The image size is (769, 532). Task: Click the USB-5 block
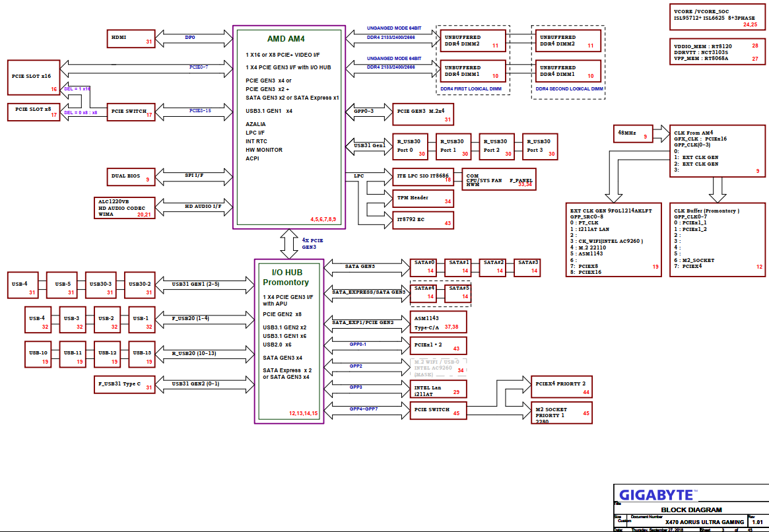pos(62,285)
